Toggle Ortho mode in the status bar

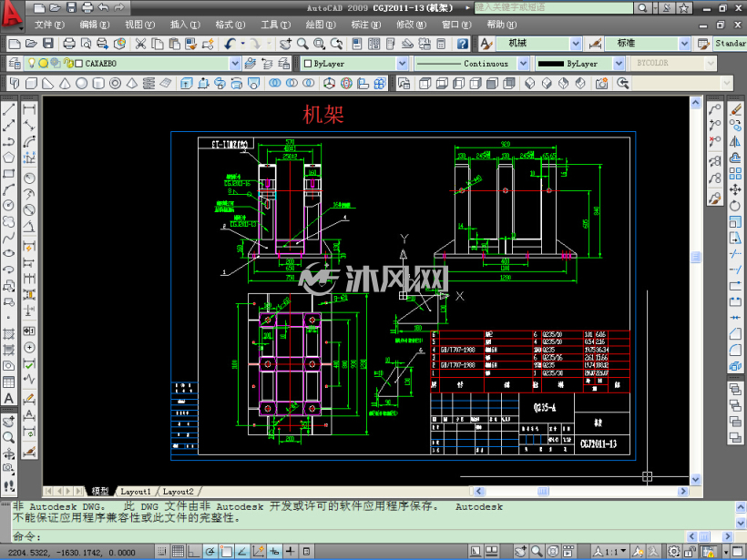[194, 552]
